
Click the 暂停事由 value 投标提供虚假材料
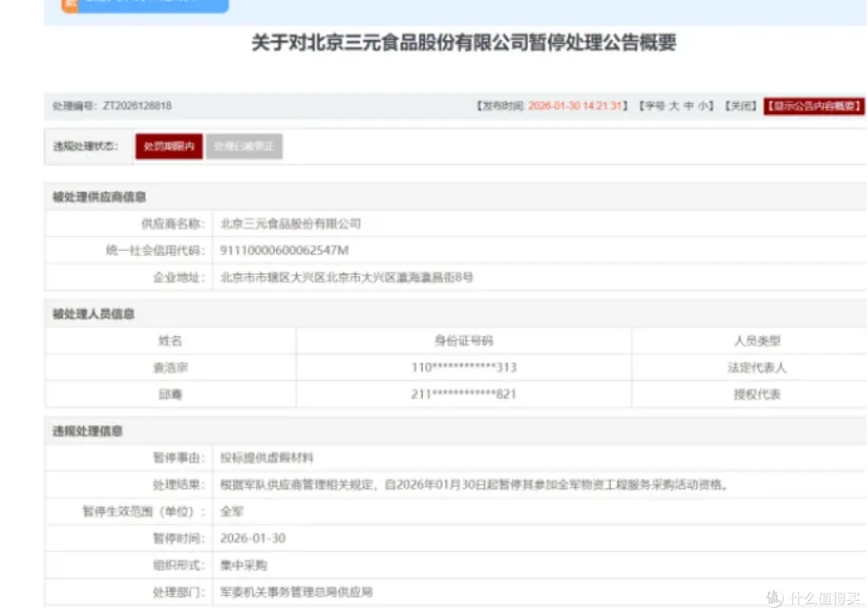click(x=267, y=458)
